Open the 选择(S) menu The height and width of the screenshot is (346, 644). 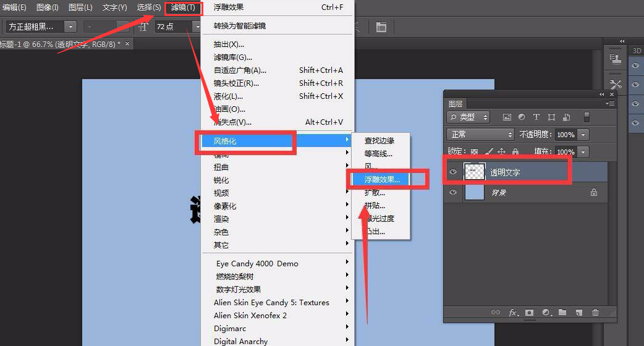pyautogui.click(x=149, y=7)
